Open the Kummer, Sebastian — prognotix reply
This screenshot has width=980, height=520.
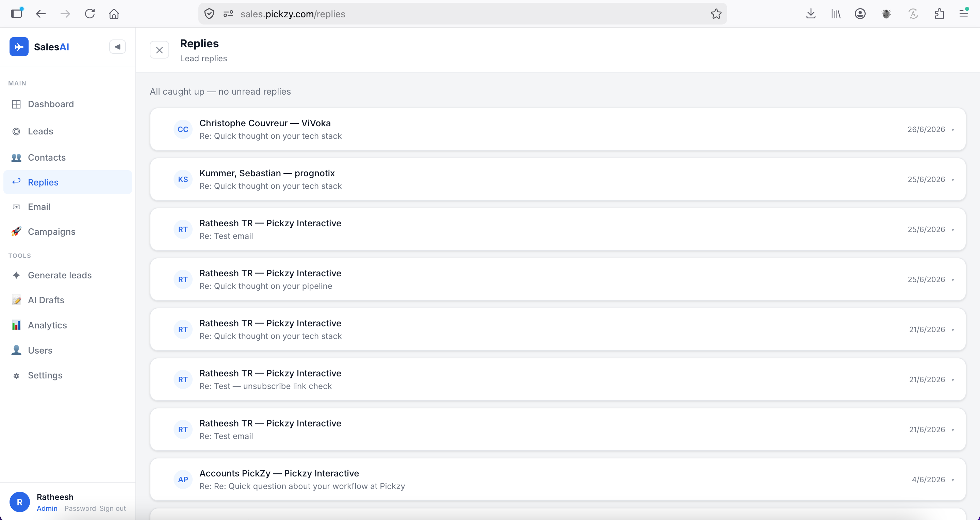click(x=558, y=180)
